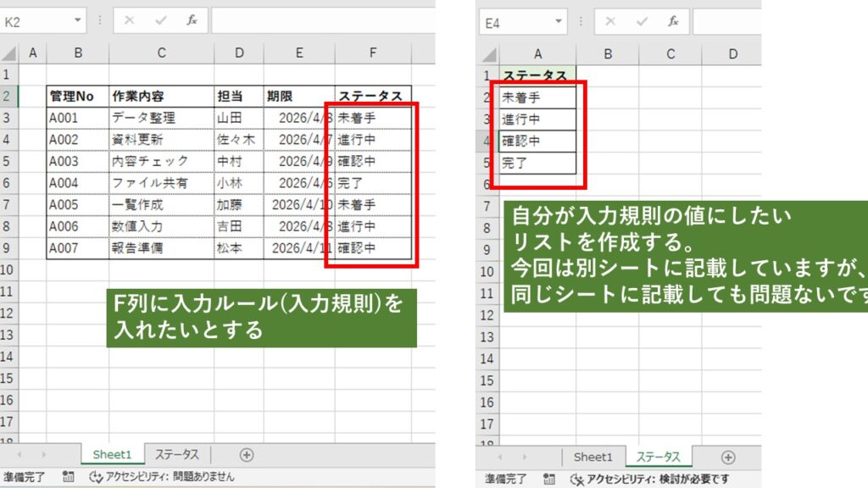
Task: Select the row 10 header below 報告準備 row
Action: point(9,271)
